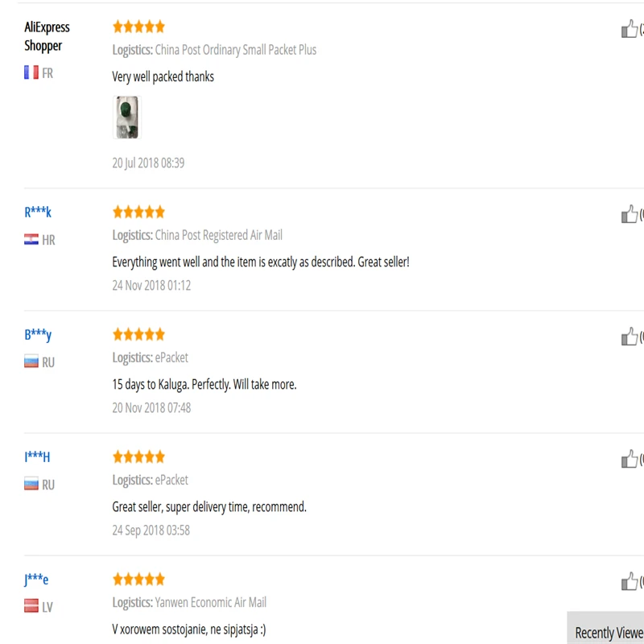Mark B***y's Kaluga review as helpful

tap(630, 336)
